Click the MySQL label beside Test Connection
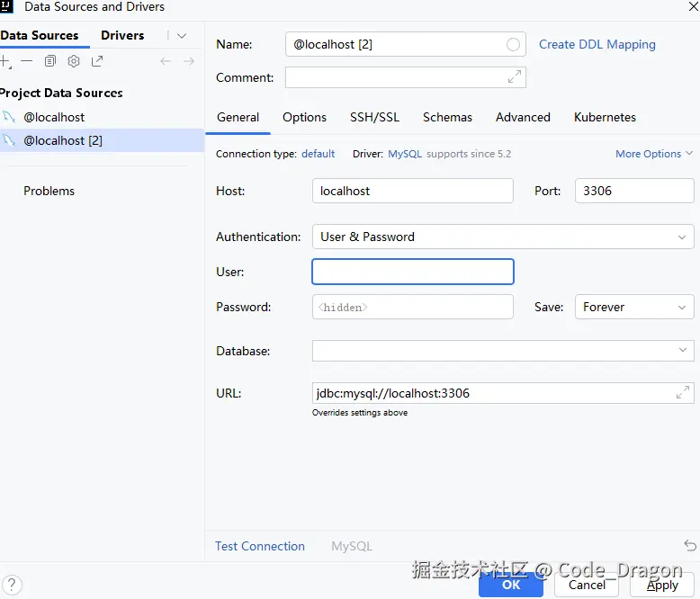The width and height of the screenshot is (700, 599). point(351,546)
